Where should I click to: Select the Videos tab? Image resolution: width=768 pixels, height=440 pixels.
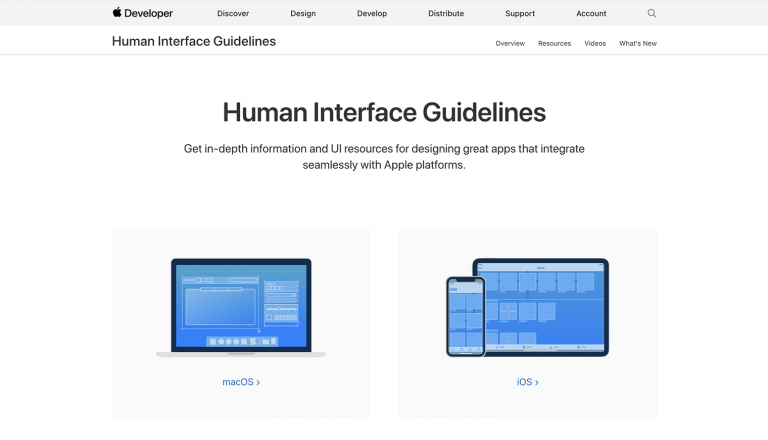tap(595, 44)
